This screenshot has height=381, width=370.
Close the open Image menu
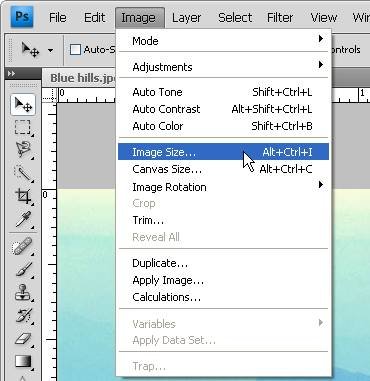pos(139,18)
